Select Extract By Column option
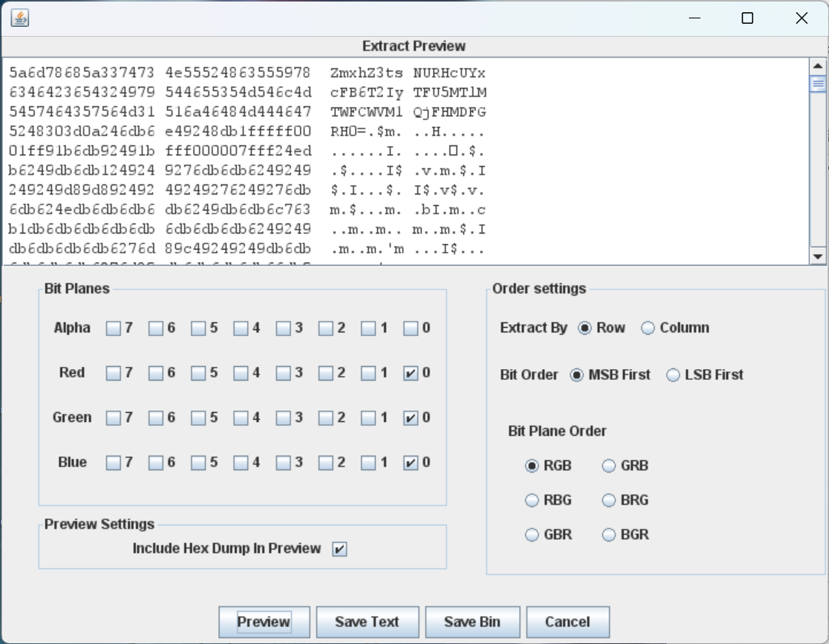 click(648, 329)
